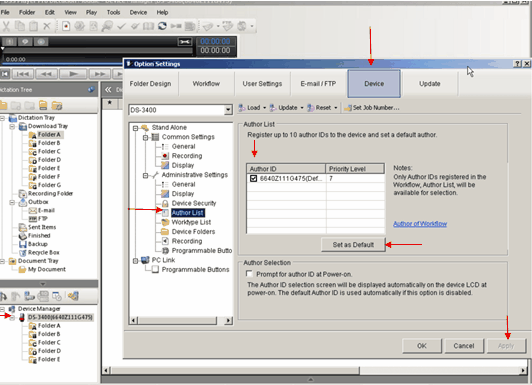Click the checkmark toolbar icon
The image size is (532, 385).
click(x=121, y=26)
